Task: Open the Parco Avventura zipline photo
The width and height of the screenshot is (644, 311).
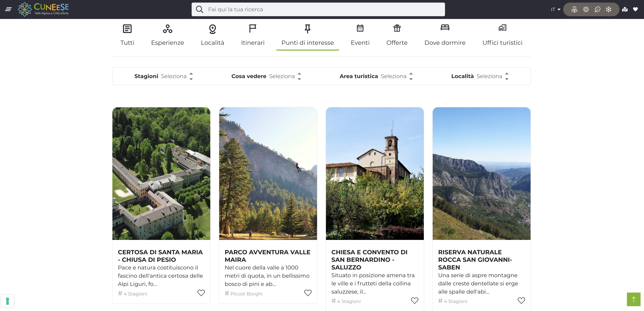Action: pos(268,174)
